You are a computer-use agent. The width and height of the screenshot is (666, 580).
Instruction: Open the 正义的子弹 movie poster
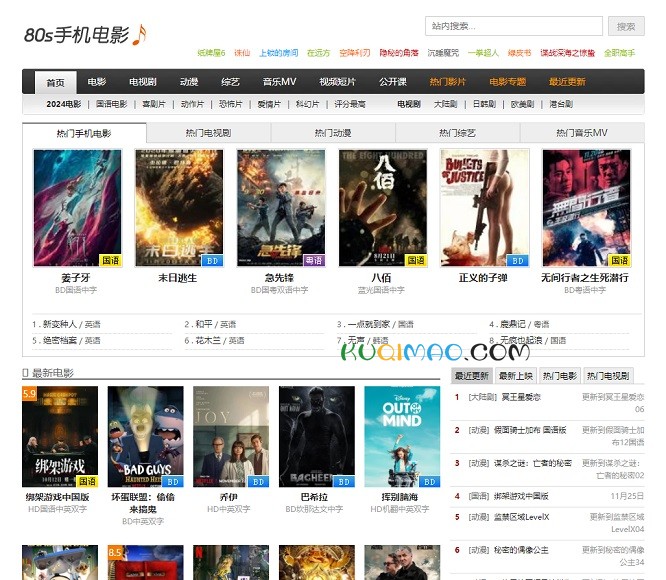485,208
